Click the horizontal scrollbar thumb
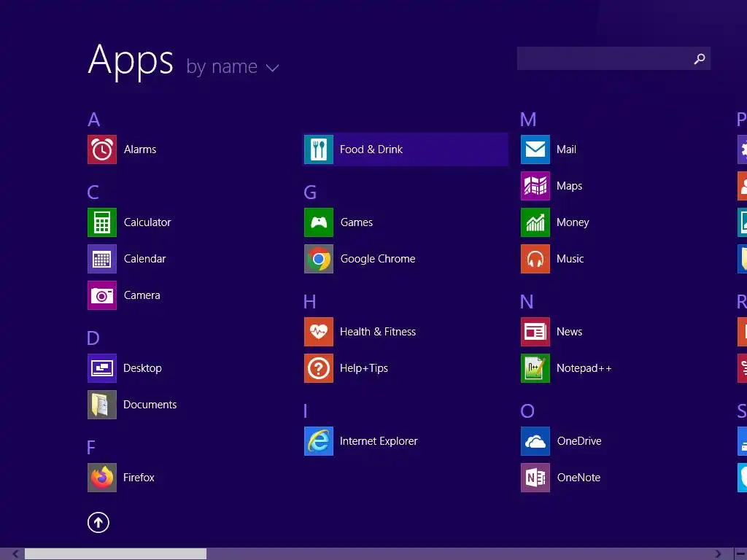Screen dimensions: 747x560 click(x=115, y=554)
